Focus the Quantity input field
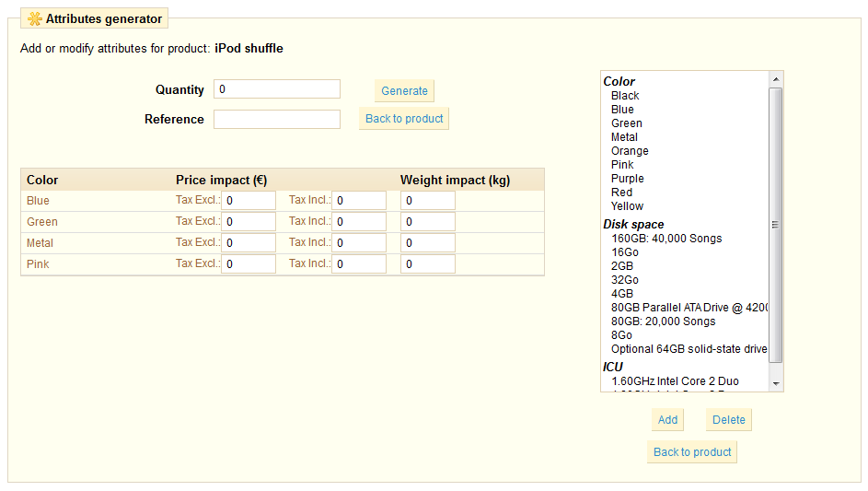868x491 pixels. pos(277,89)
